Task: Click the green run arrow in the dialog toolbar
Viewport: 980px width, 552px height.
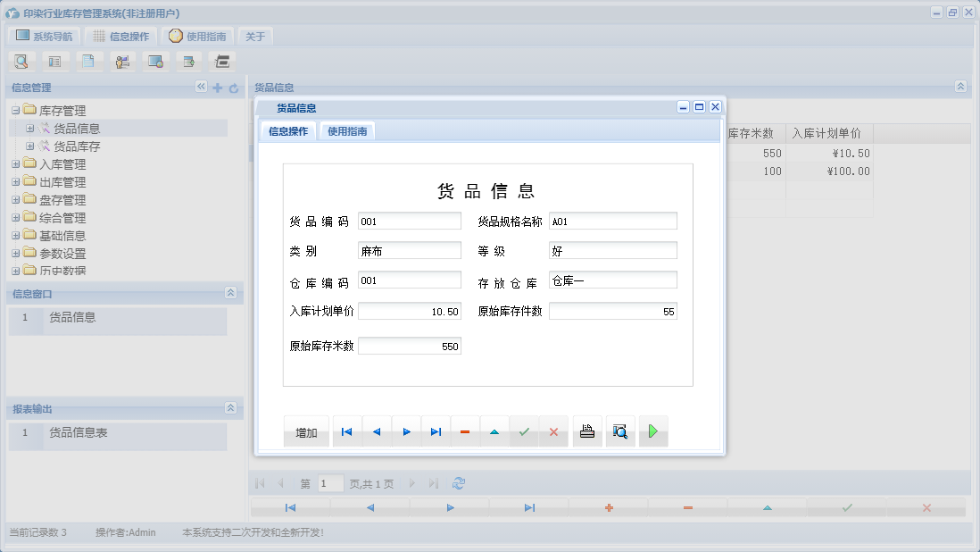Action: coord(652,431)
